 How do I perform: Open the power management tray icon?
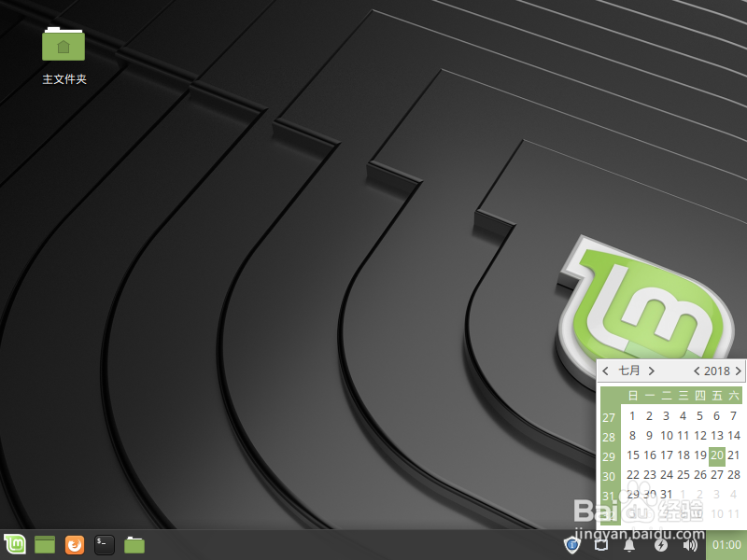660,544
